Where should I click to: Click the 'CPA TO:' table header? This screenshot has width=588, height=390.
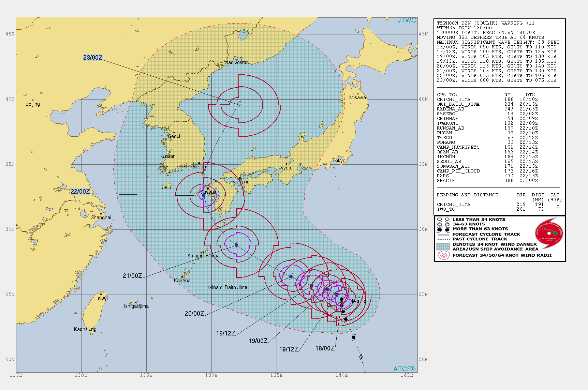447,95
